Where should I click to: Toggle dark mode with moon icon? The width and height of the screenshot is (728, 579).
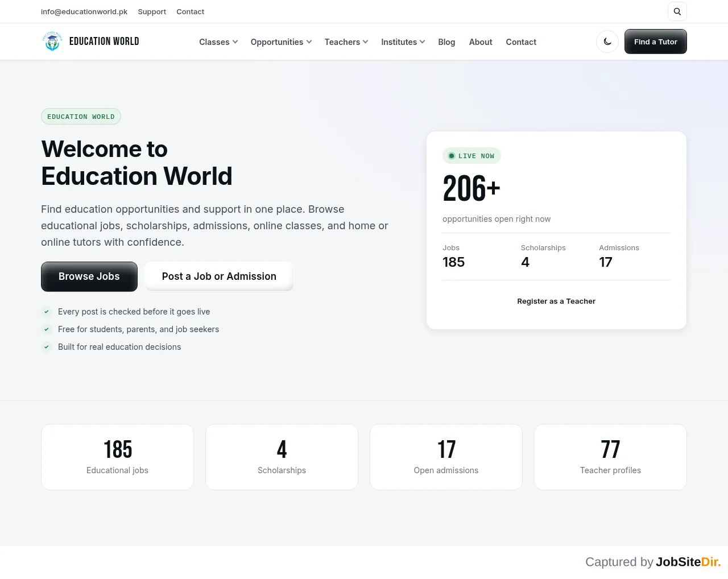coord(607,42)
